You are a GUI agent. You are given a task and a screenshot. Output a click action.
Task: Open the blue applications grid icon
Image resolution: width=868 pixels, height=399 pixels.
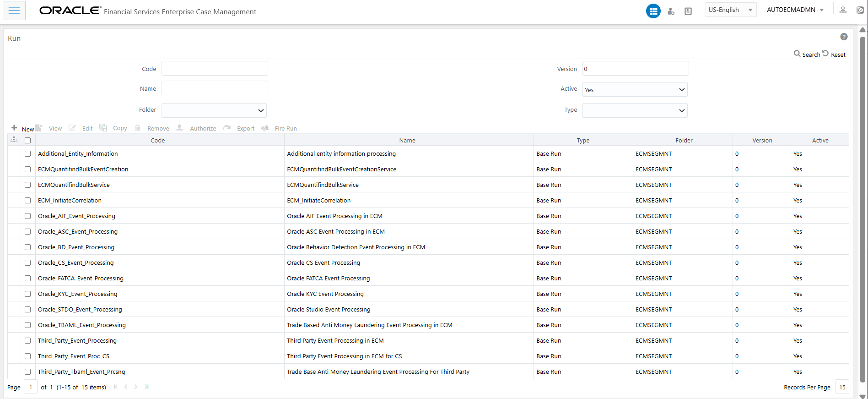click(x=653, y=11)
